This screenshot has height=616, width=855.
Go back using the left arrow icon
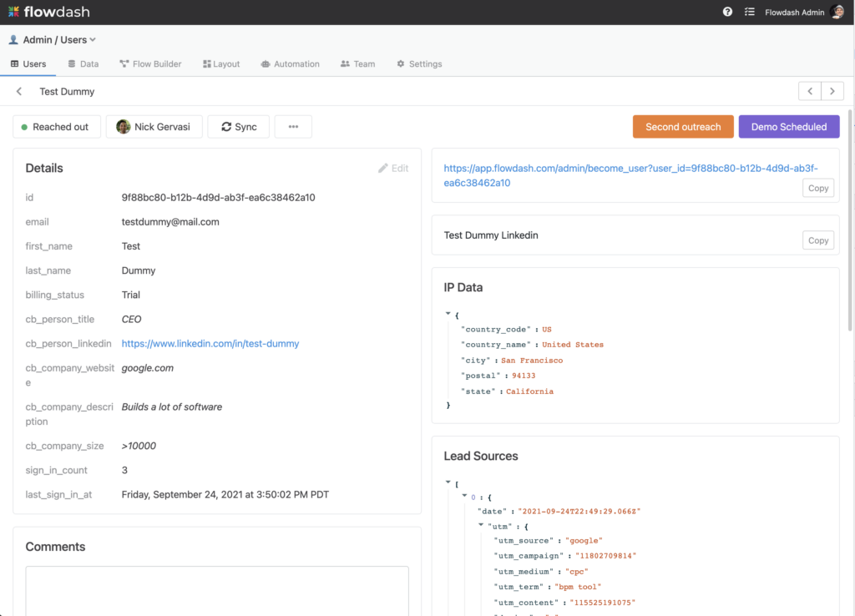(19, 92)
